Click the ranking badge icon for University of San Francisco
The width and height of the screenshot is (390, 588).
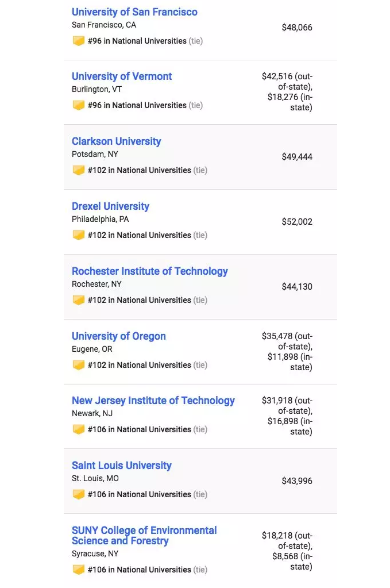coord(79,41)
